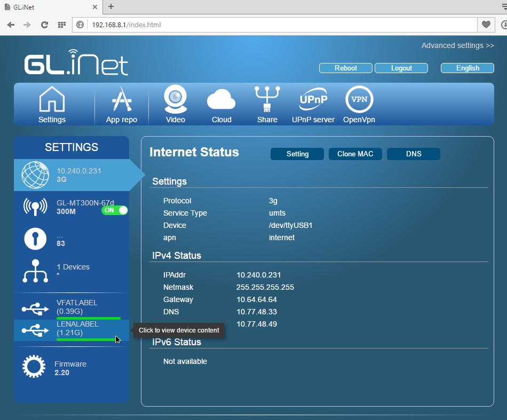Go back in browser history
The image size is (507, 420).
click(11, 25)
